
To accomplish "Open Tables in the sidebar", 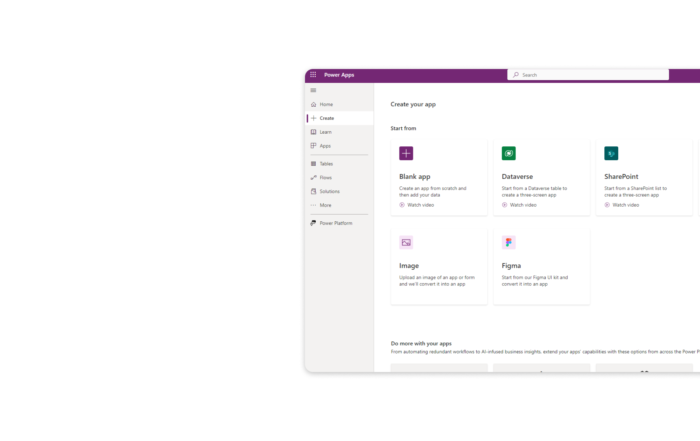I will pyautogui.click(x=340, y=164).
